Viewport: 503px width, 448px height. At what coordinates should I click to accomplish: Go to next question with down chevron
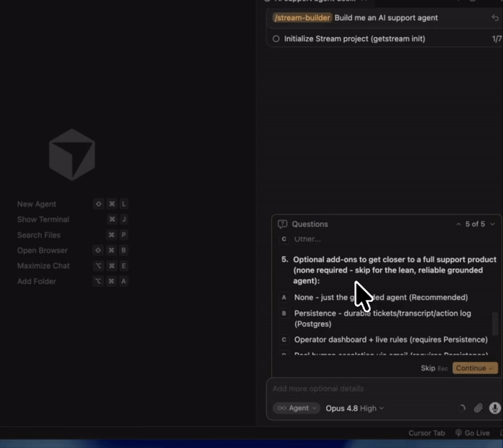[492, 224]
